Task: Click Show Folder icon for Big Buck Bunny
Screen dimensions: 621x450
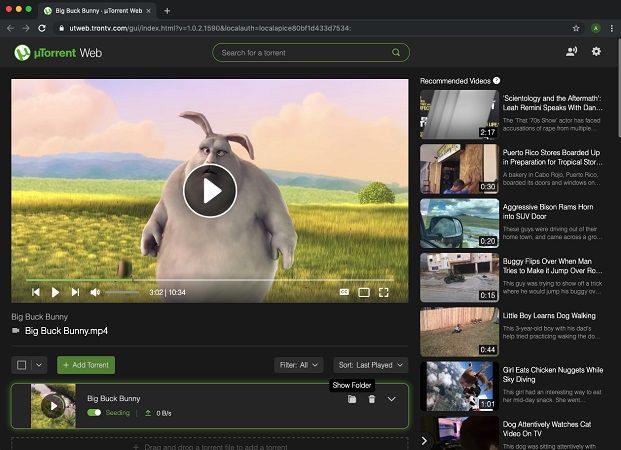Action: (352, 399)
